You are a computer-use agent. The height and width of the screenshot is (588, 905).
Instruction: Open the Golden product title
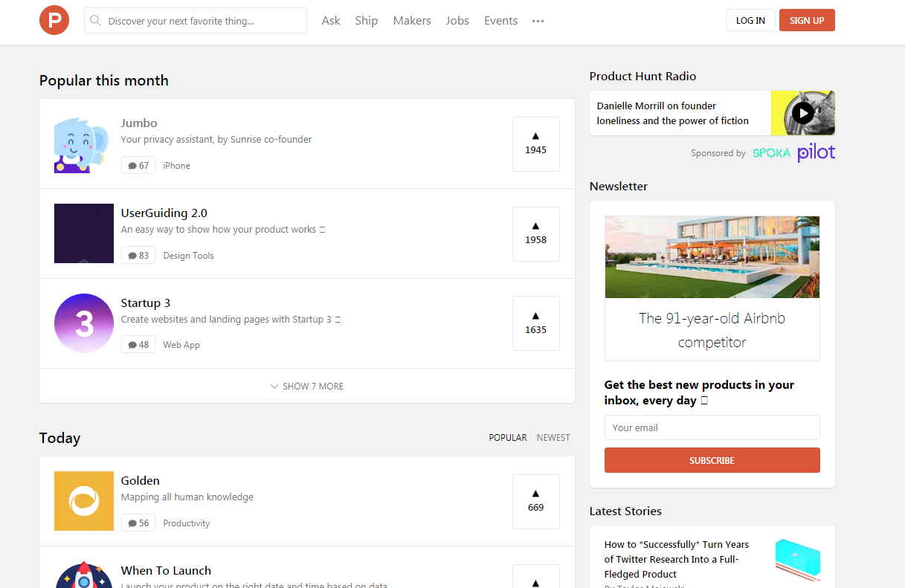coord(141,481)
